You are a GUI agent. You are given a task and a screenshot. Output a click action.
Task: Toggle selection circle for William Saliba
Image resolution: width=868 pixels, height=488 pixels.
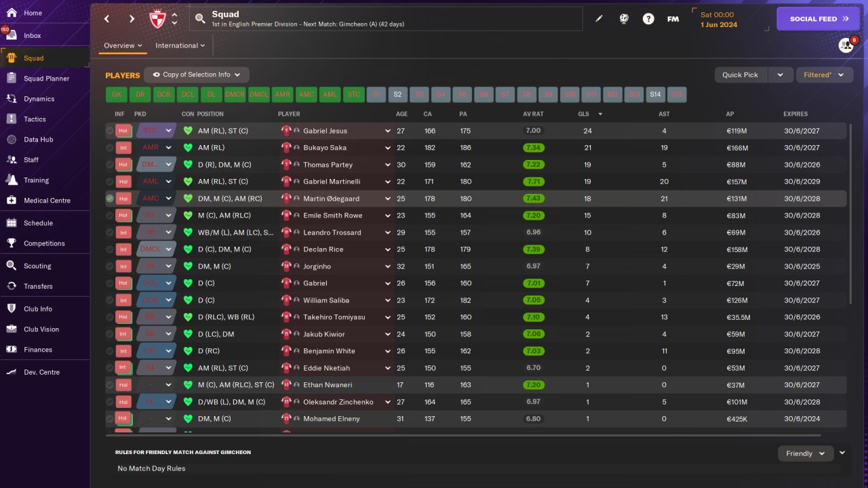coord(110,300)
